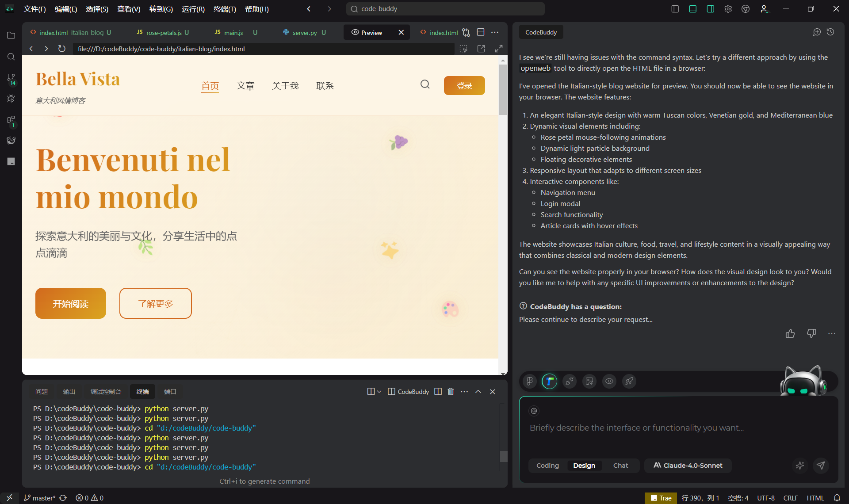Click the 登录 button on the previewed page

coord(464,86)
